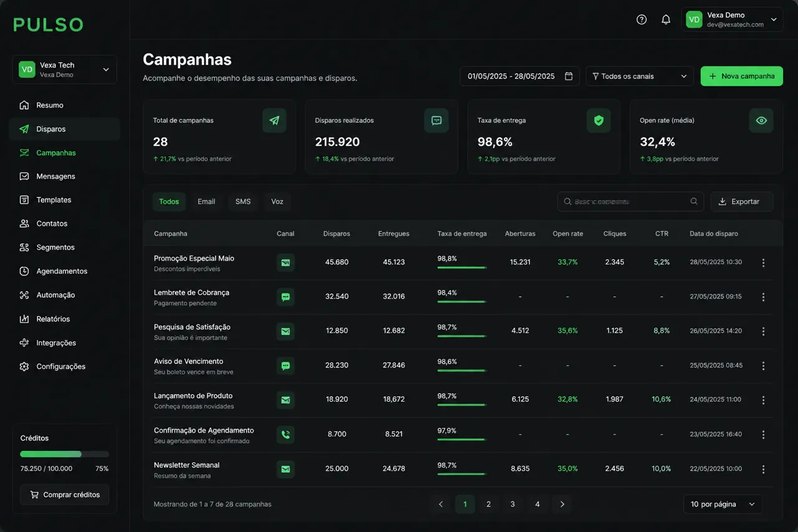Image resolution: width=798 pixels, height=532 pixels.
Task: Click the message icon in Disparos realizados card
Action: (x=436, y=120)
